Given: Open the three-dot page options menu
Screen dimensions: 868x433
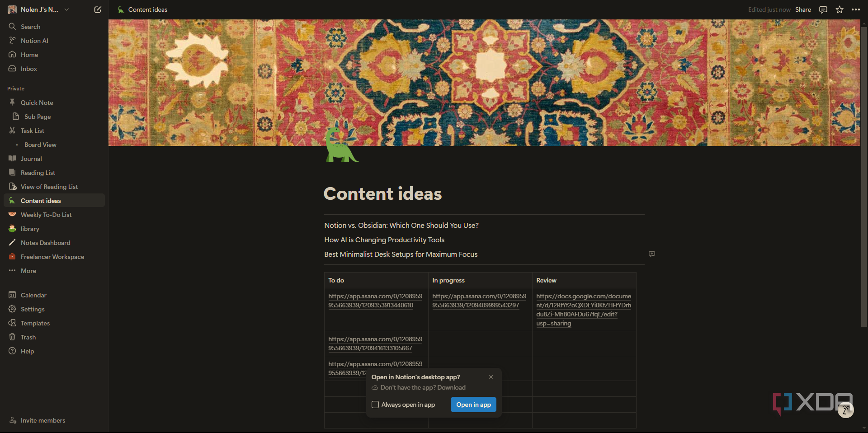Looking at the screenshot, I should pos(856,9).
